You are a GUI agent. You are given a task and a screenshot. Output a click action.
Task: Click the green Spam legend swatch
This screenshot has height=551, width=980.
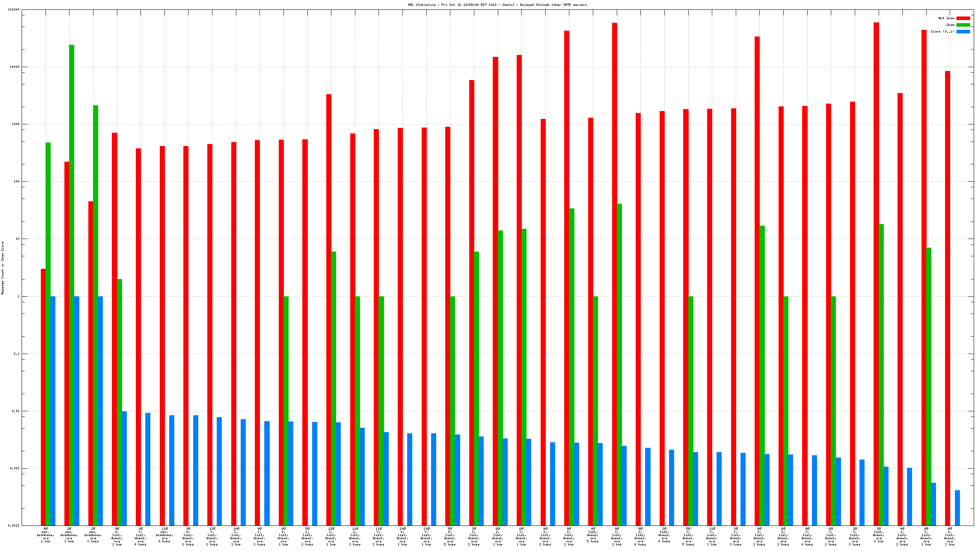point(963,25)
